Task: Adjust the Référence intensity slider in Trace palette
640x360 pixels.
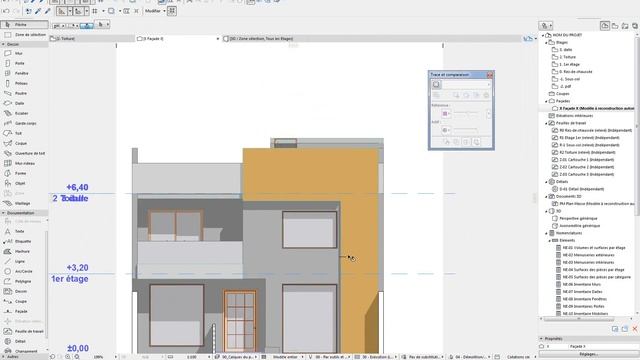Action: click(x=466, y=113)
